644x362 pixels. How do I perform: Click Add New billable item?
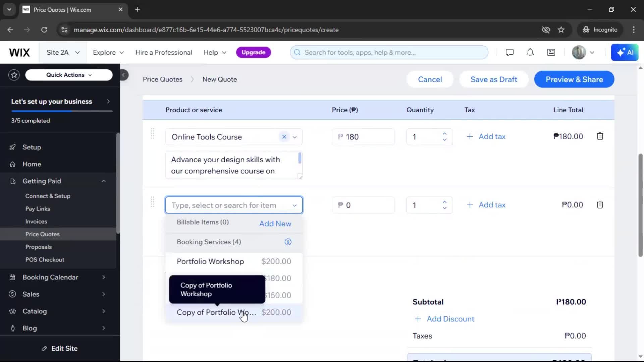point(275,224)
